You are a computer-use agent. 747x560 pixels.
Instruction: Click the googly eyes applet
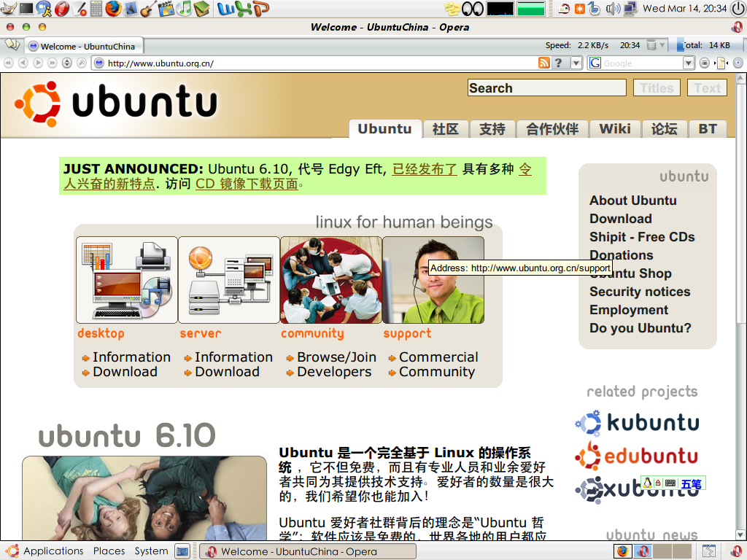[473, 8]
